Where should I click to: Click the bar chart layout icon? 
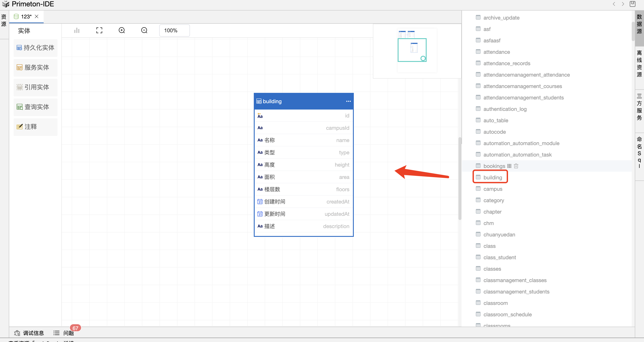(x=77, y=30)
